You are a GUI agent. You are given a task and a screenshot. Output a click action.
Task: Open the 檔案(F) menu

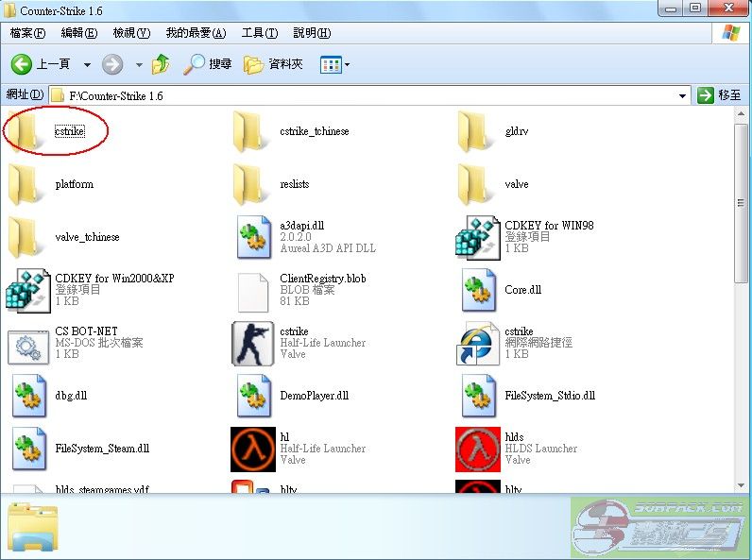27,33
